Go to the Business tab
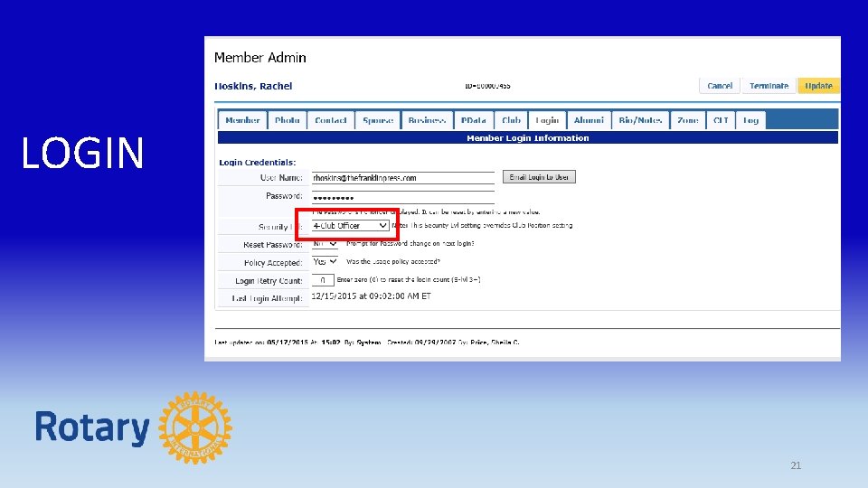The width and height of the screenshot is (868, 488). 427,120
